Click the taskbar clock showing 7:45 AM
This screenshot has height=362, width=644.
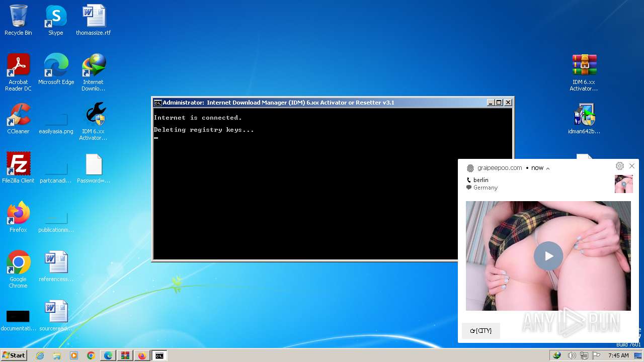tap(618, 355)
